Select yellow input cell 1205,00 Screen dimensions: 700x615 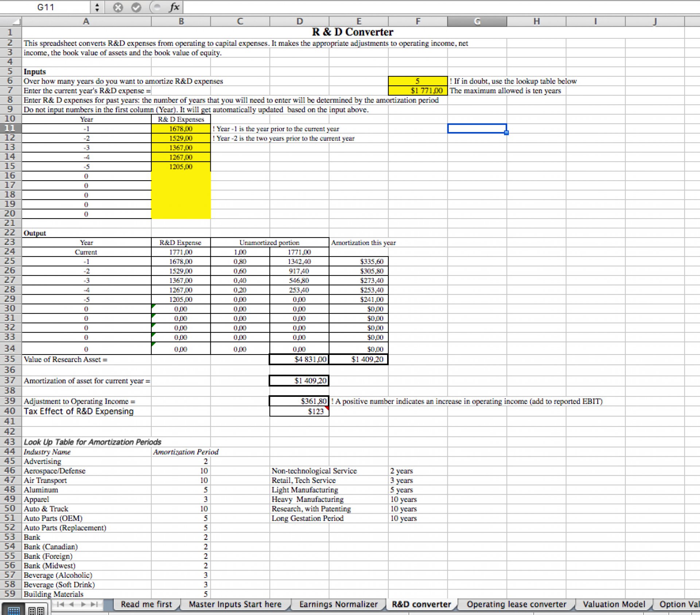pyautogui.click(x=181, y=166)
